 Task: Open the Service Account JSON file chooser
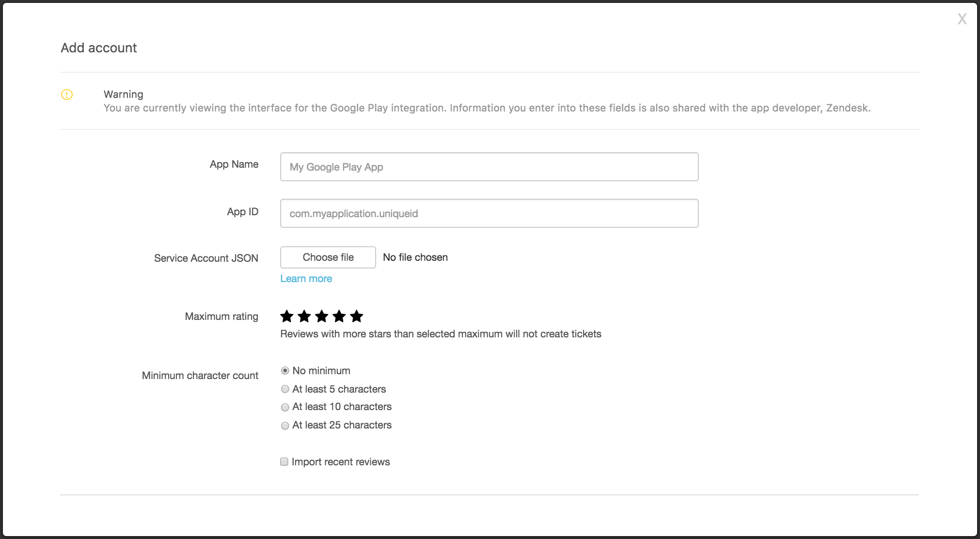click(x=328, y=257)
